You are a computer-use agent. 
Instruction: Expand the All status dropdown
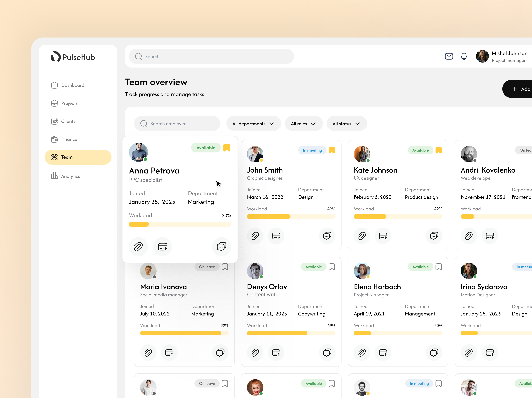[x=347, y=124]
